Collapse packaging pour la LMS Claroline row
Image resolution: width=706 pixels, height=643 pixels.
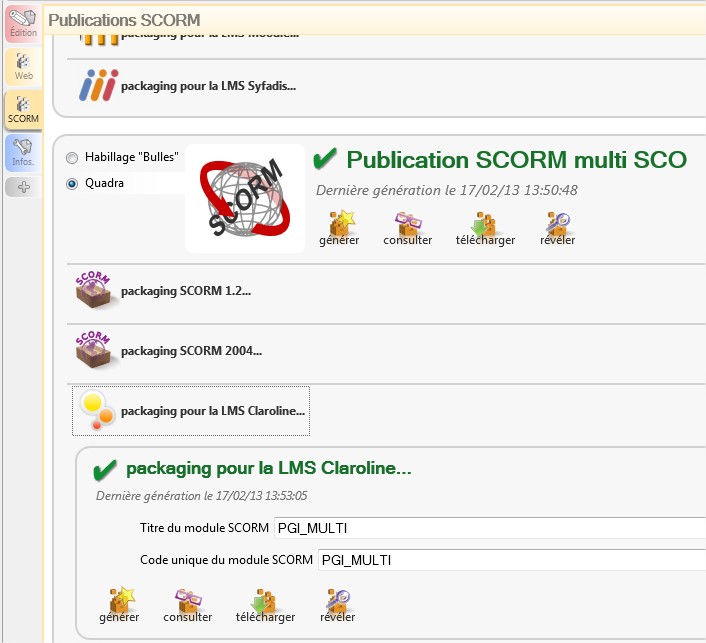click(x=191, y=411)
